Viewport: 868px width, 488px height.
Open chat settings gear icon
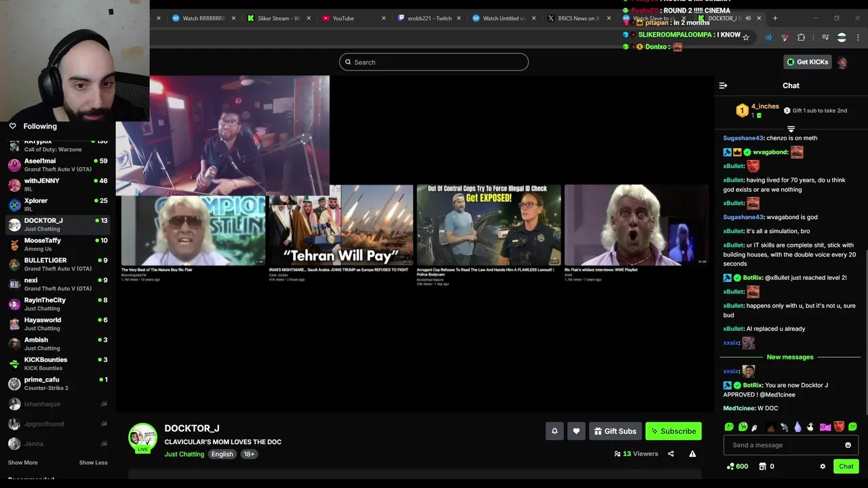pos(823,466)
